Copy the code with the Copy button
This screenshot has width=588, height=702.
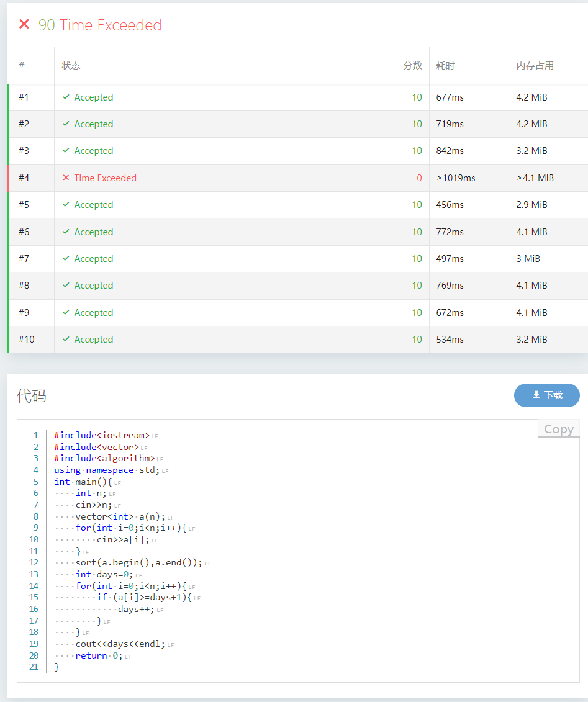click(558, 429)
